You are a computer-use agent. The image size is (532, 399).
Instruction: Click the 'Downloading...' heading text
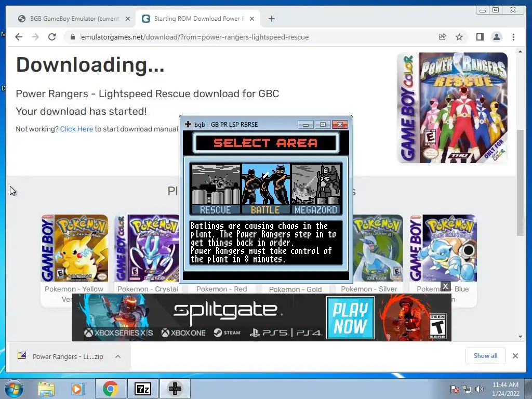(x=90, y=65)
